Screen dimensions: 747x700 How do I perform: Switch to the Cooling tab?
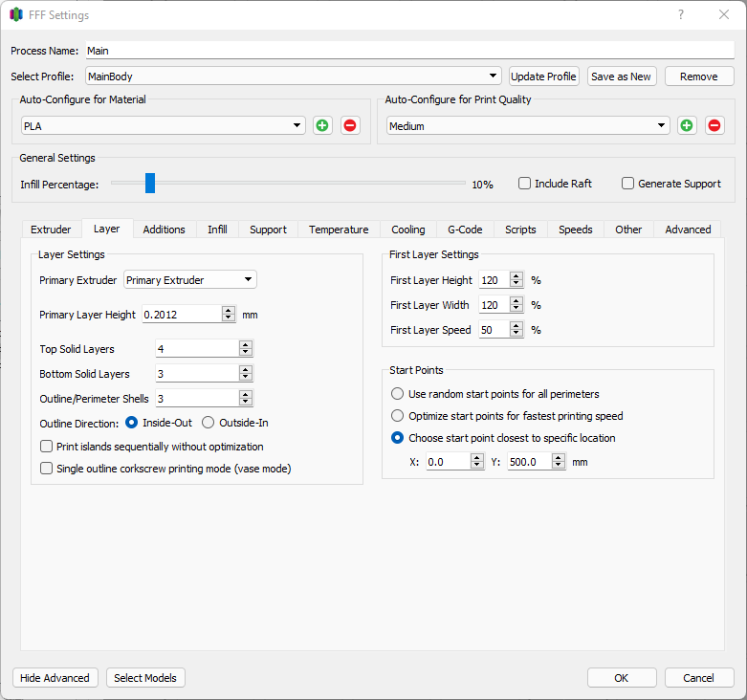point(408,230)
